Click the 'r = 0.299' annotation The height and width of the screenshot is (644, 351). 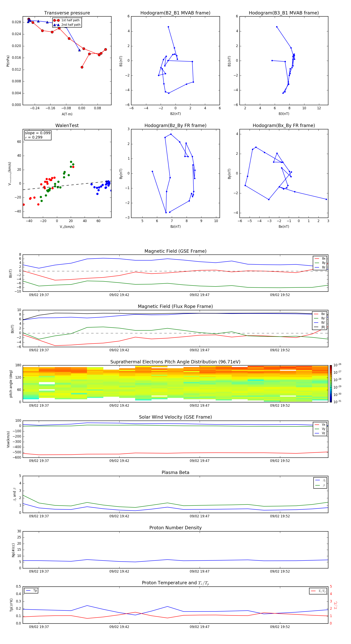pos(34,137)
